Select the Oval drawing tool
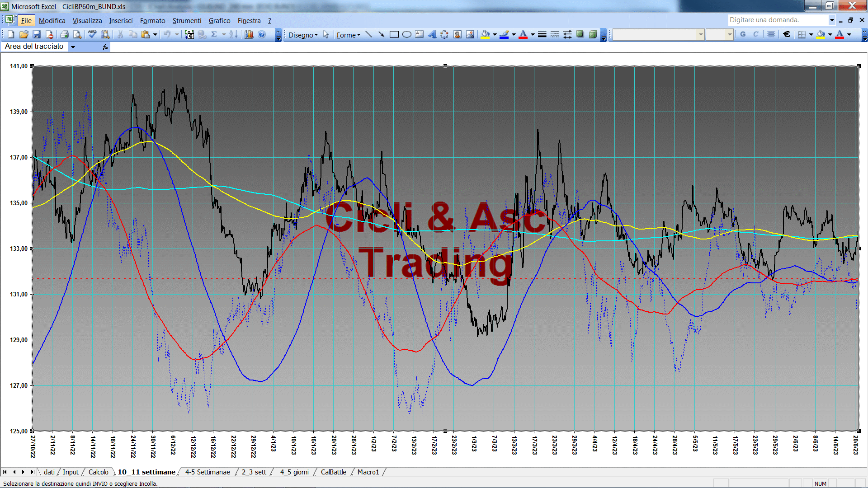 point(406,34)
